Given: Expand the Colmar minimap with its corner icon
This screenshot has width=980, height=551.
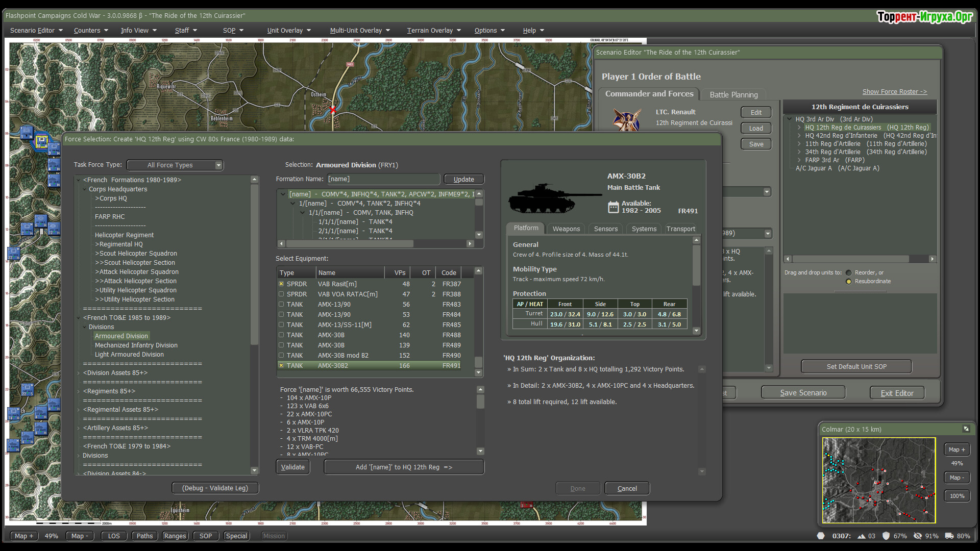Looking at the screenshot, I should pyautogui.click(x=966, y=429).
